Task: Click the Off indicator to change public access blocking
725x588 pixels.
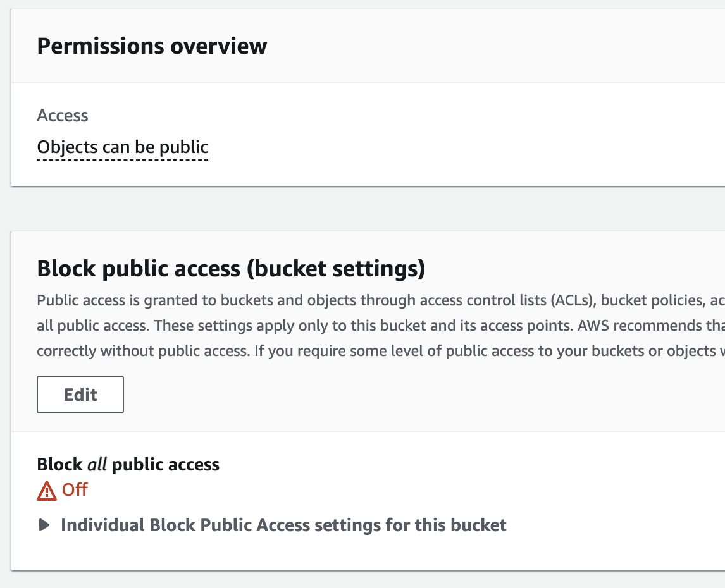Action: pyautogui.click(x=74, y=489)
